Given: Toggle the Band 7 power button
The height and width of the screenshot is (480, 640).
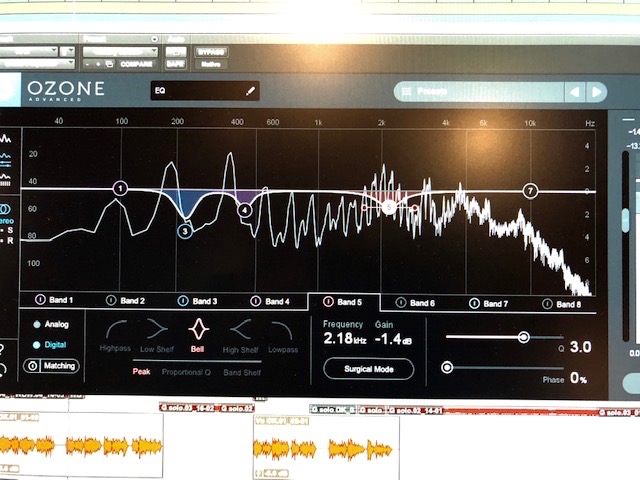Looking at the screenshot, I should 474,303.
